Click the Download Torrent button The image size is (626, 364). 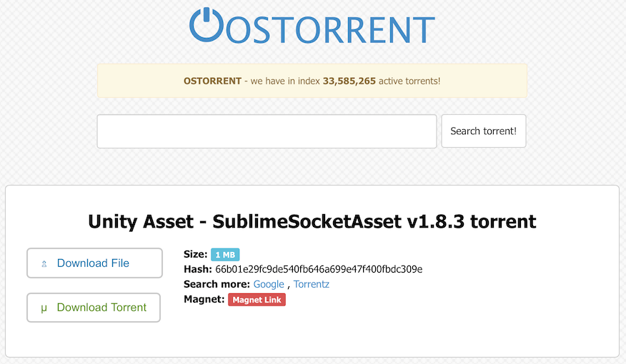[94, 308]
